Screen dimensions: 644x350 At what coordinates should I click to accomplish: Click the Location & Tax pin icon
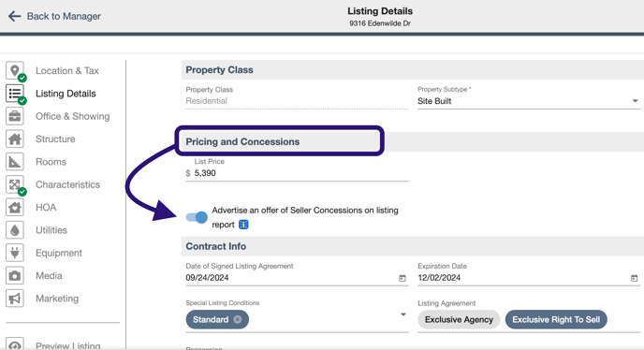coord(15,71)
